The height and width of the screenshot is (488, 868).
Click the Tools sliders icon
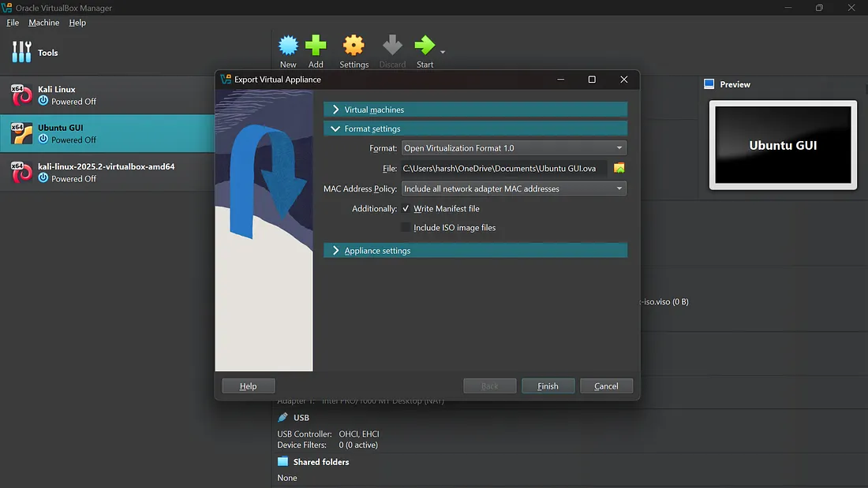tap(21, 52)
